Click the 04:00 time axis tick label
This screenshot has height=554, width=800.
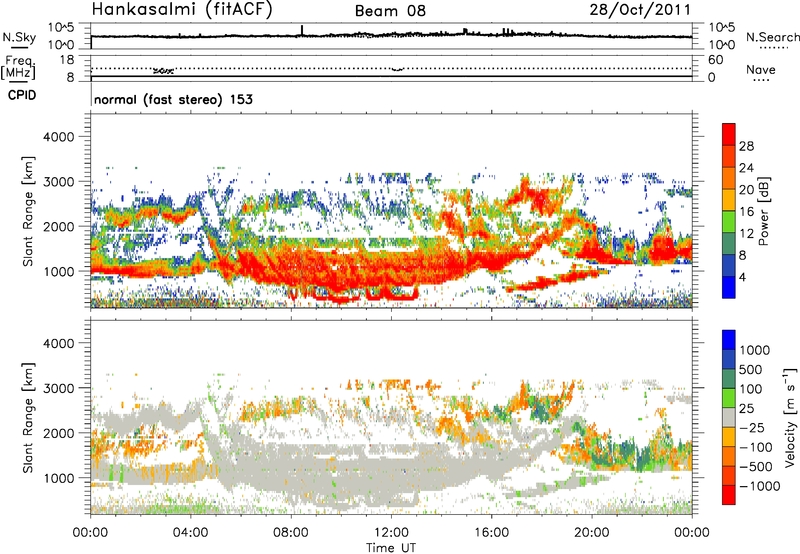(190, 533)
